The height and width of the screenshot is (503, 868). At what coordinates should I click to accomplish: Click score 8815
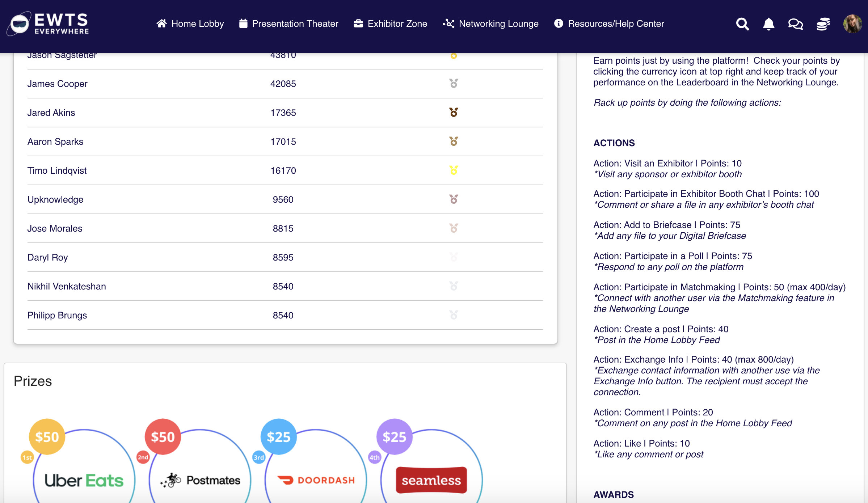[283, 228]
